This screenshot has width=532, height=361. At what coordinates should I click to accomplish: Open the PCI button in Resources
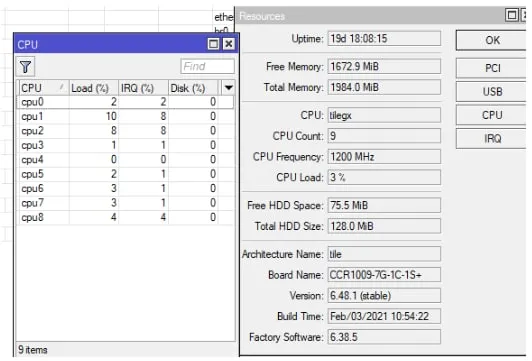492,68
